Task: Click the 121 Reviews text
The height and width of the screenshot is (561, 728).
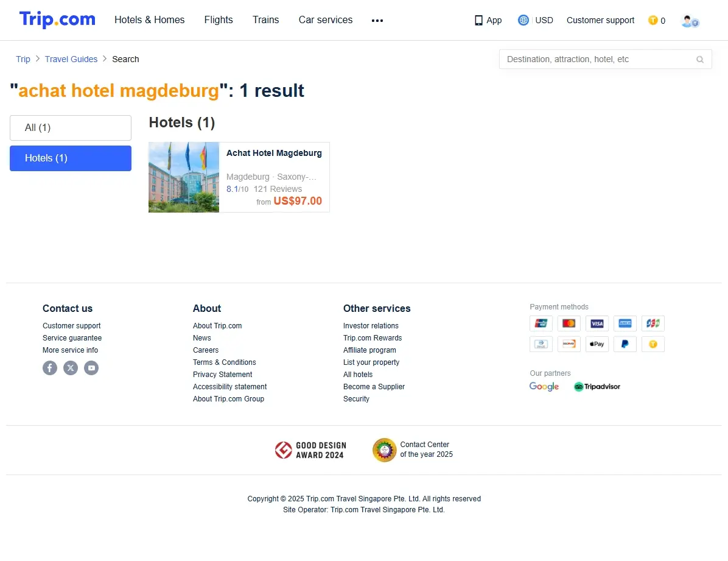Action: point(278,189)
